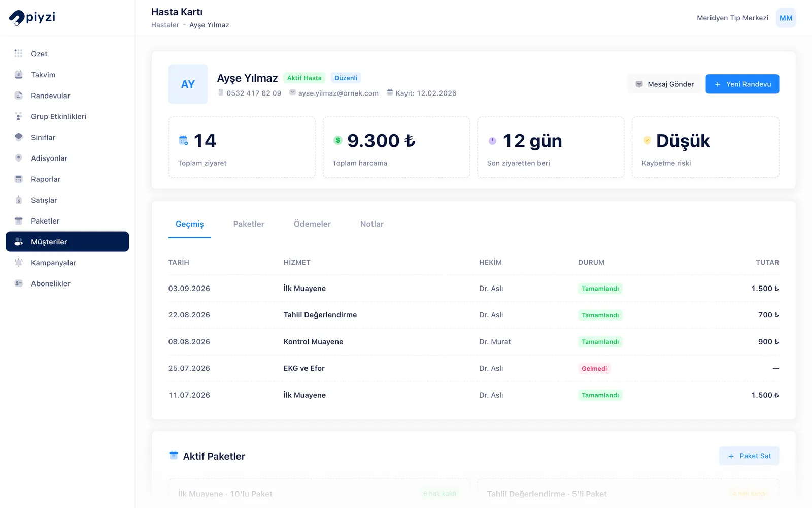Select the Adisyonlar sidebar icon
This screenshot has width=812, height=508.
point(19,158)
